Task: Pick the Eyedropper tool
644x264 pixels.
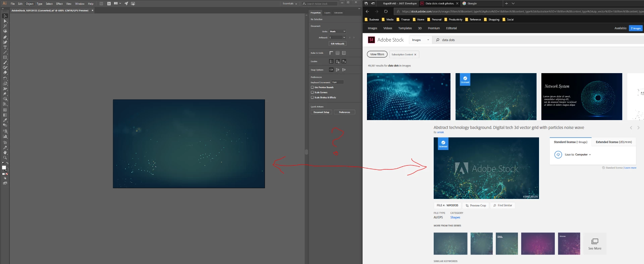Action: [x=5, y=120]
